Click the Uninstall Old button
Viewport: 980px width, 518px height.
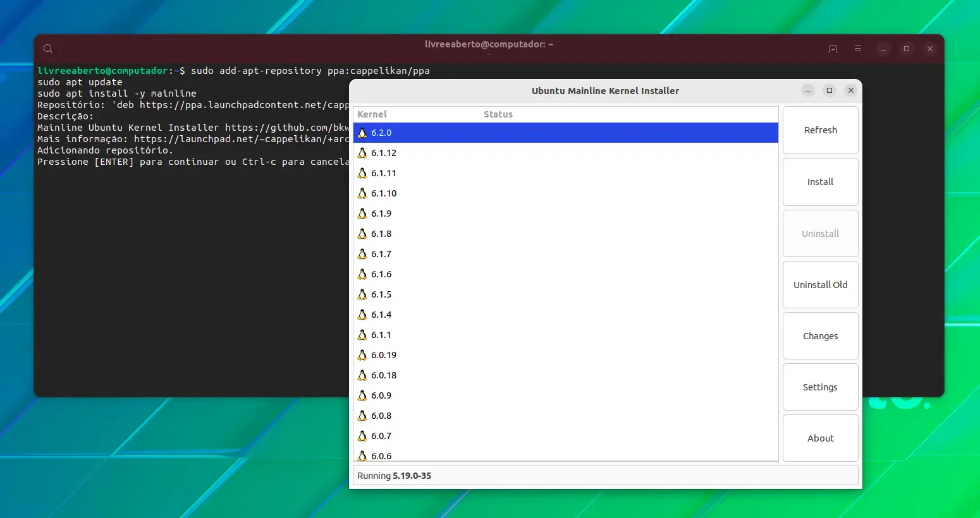[x=821, y=285]
